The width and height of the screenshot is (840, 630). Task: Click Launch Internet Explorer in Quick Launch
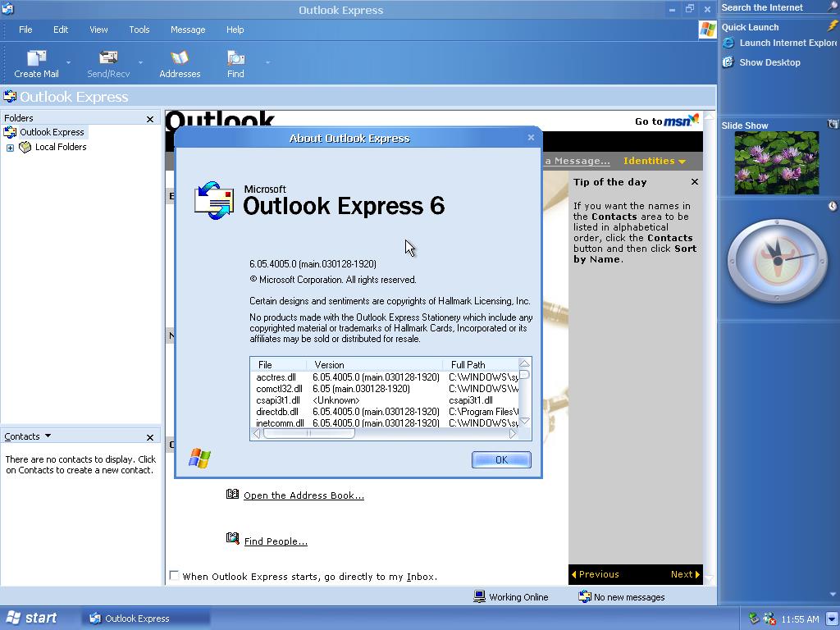click(x=779, y=43)
